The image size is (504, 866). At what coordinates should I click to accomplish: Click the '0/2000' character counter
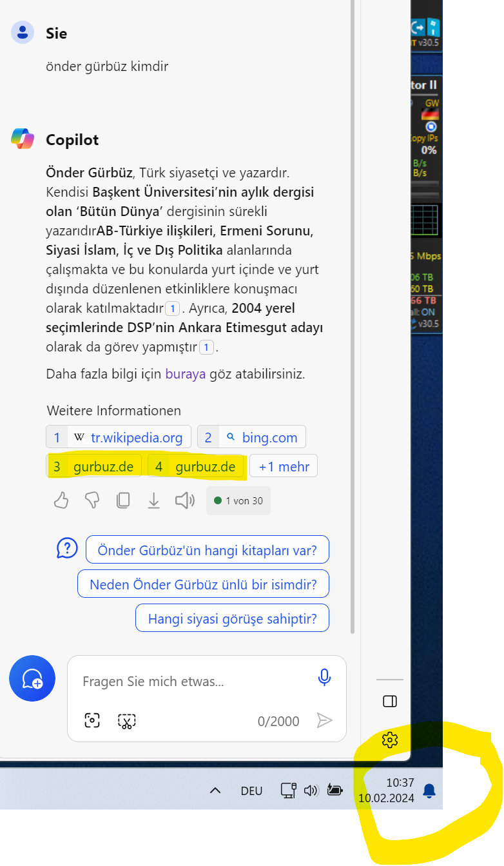[278, 721]
